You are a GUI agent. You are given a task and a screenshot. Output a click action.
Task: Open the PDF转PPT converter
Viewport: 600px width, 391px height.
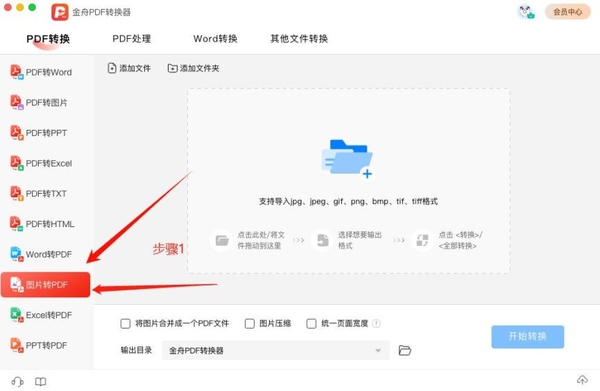click(39, 133)
